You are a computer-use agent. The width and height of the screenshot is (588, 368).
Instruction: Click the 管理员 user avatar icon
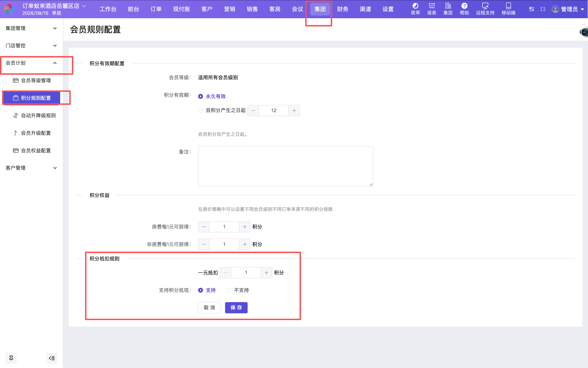[555, 9]
